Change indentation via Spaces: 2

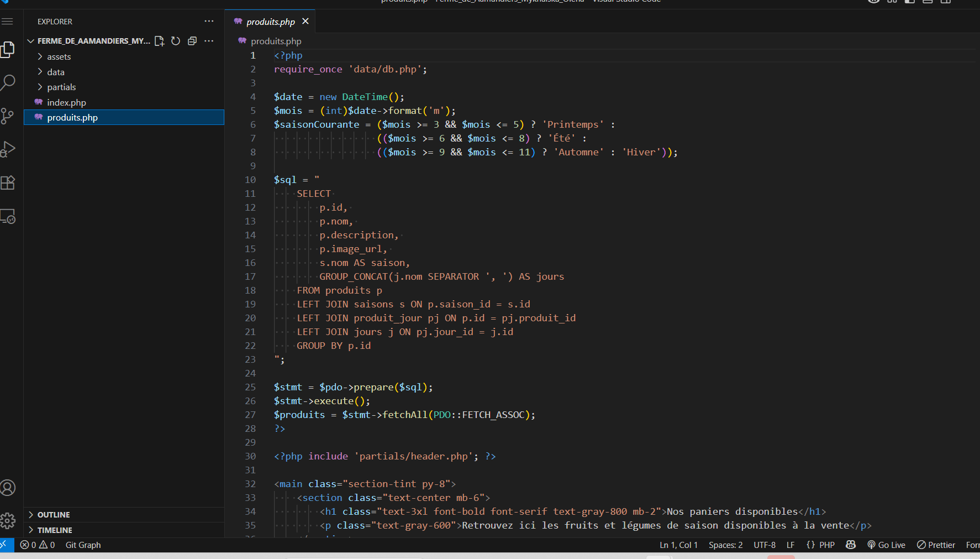pos(725,545)
